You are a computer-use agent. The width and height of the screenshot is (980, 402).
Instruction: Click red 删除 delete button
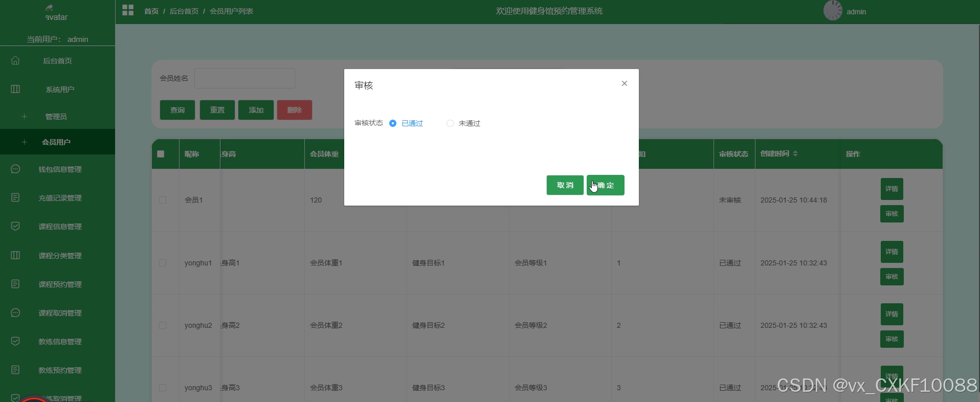coord(295,110)
